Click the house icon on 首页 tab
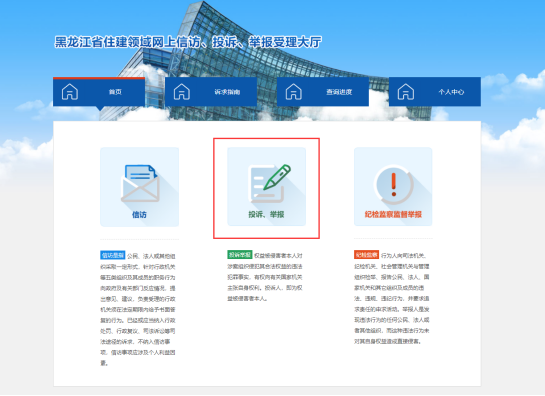The height and width of the screenshot is (396, 545). pos(70,92)
